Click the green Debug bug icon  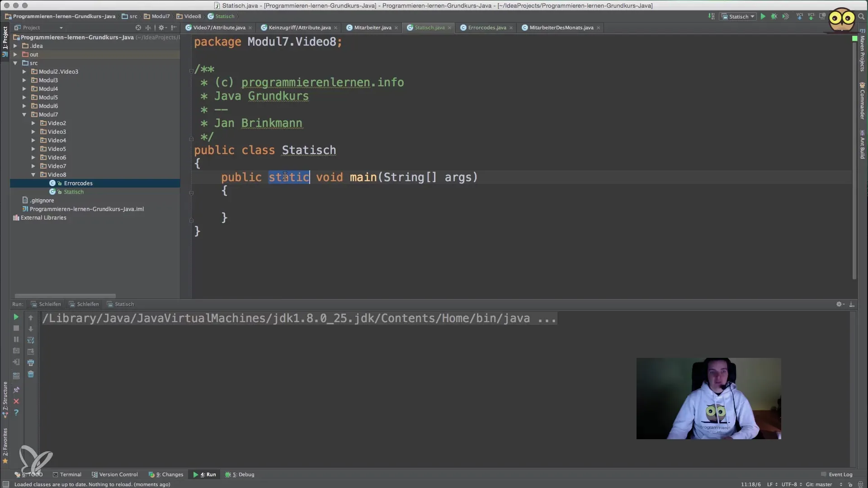(774, 16)
